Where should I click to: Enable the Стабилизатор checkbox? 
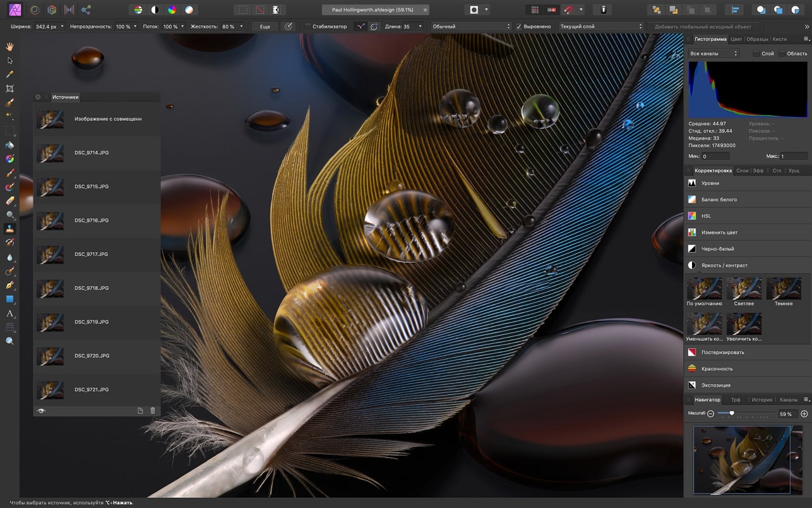coord(307,27)
